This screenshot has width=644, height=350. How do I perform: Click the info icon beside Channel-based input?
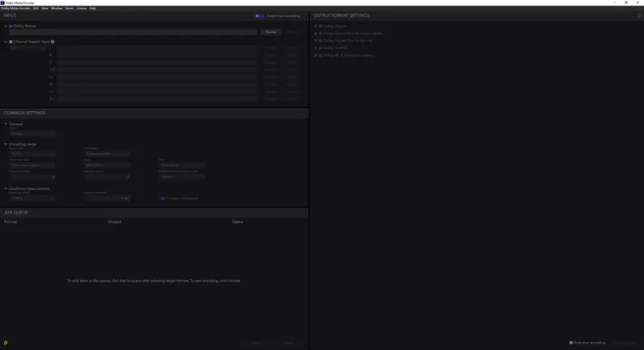coord(52,42)
